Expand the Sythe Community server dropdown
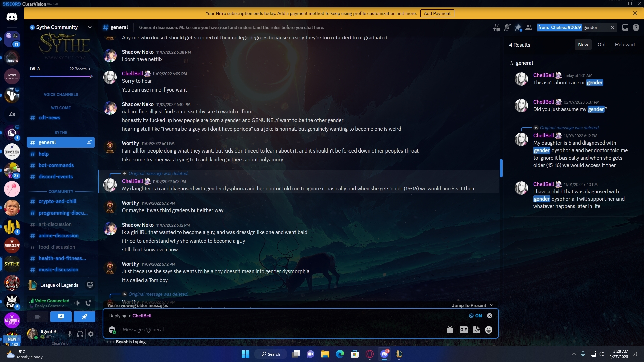 tap(89, 27)
